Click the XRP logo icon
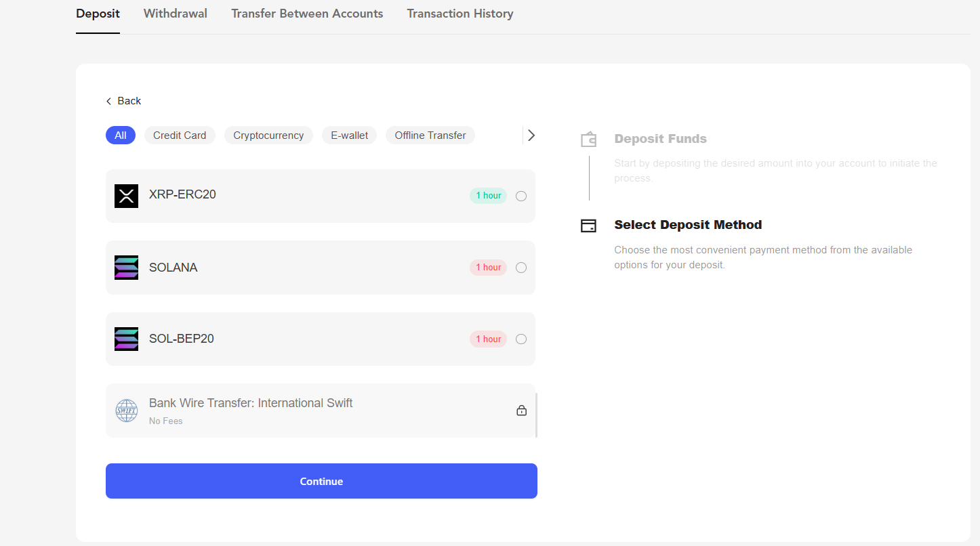Viewport: 980px width, 546px height. (126, 196)
